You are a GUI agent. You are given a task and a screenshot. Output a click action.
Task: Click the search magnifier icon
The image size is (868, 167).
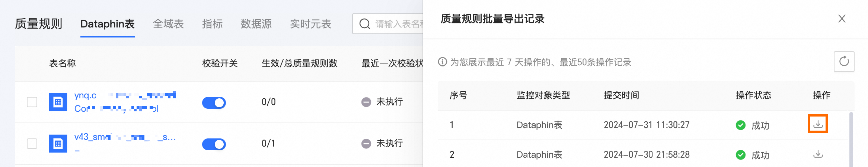click(364, 24)
